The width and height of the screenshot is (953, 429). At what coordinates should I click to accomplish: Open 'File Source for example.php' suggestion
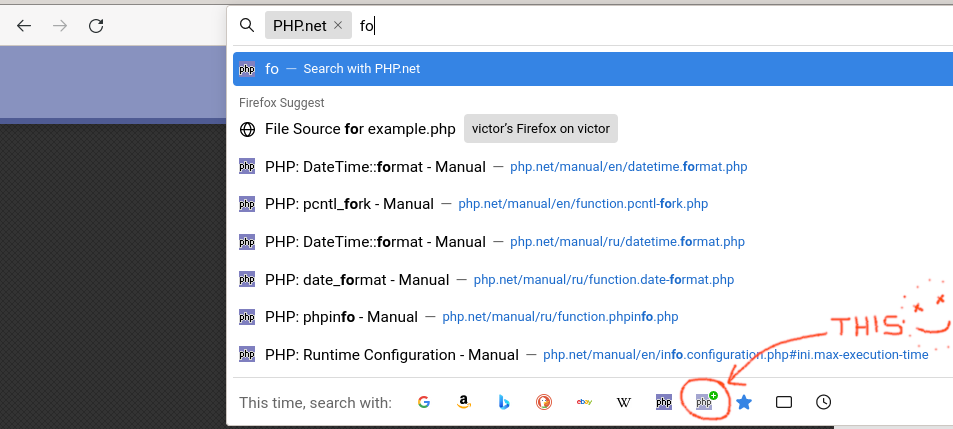(x=360, y=129)
